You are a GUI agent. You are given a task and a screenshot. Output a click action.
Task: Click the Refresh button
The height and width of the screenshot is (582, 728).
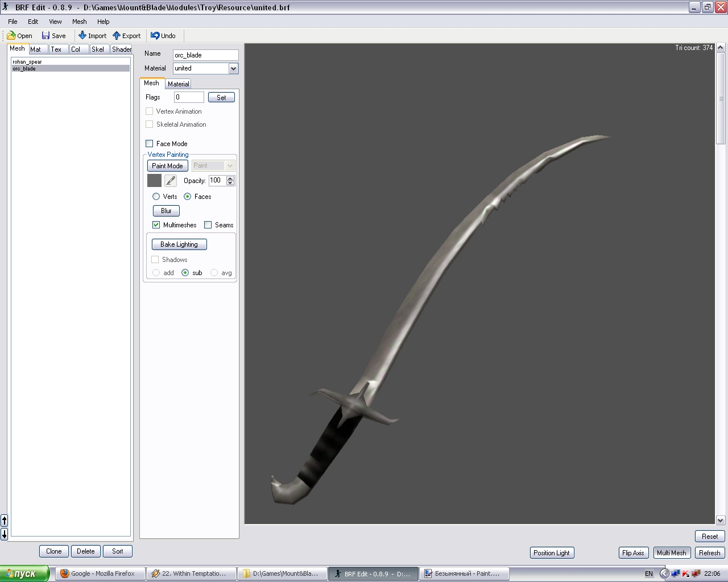(x=710, y=553)
